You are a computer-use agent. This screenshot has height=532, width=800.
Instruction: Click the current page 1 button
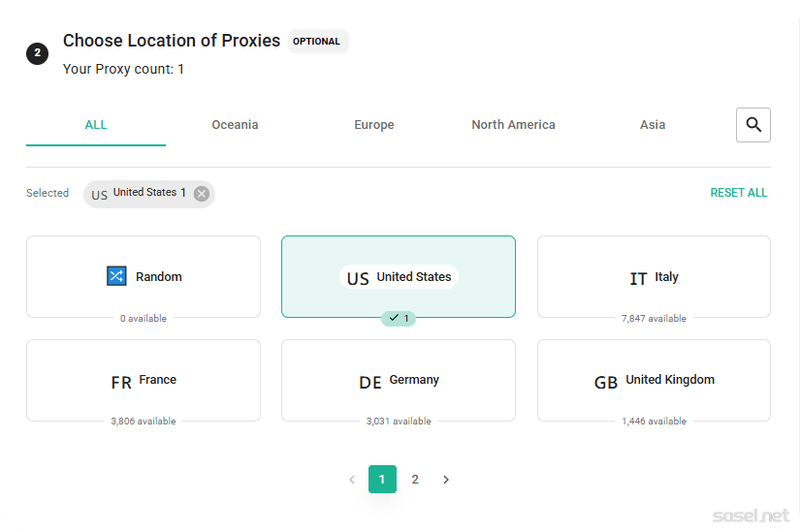pos(382,480)
